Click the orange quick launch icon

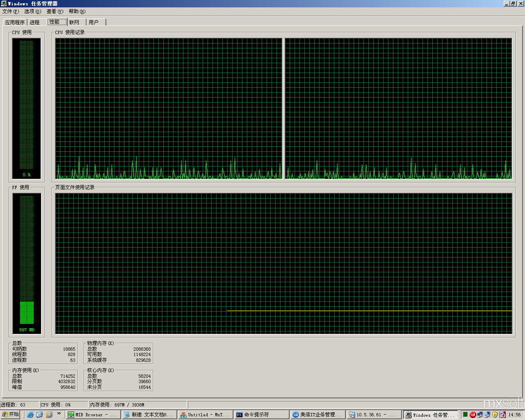(49, 415)
